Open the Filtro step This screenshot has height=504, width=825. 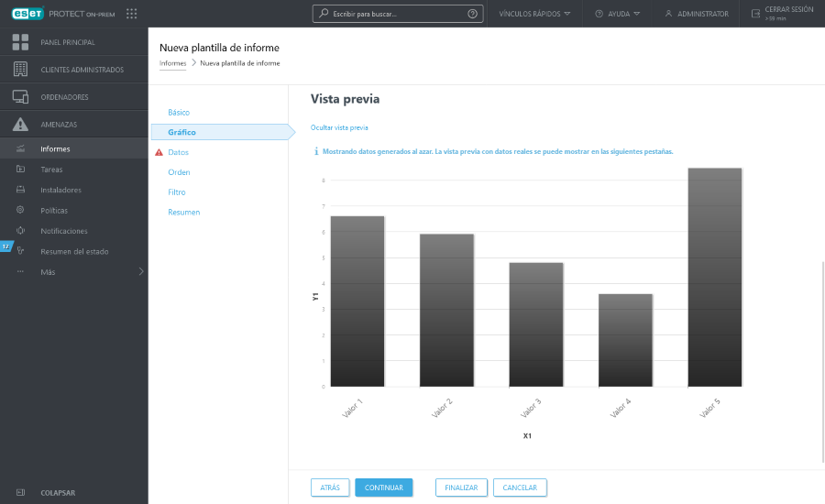[177, 192]
